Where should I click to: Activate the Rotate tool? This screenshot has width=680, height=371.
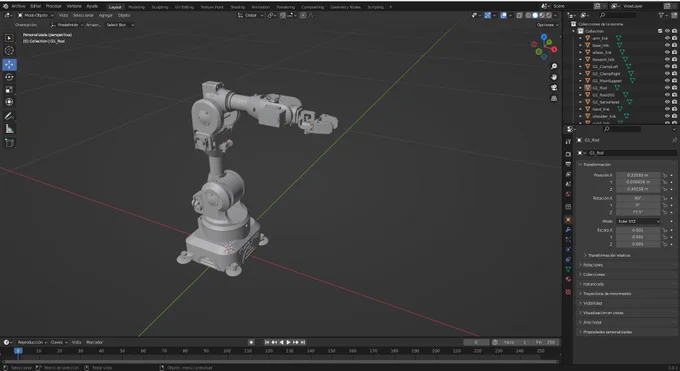9,77
